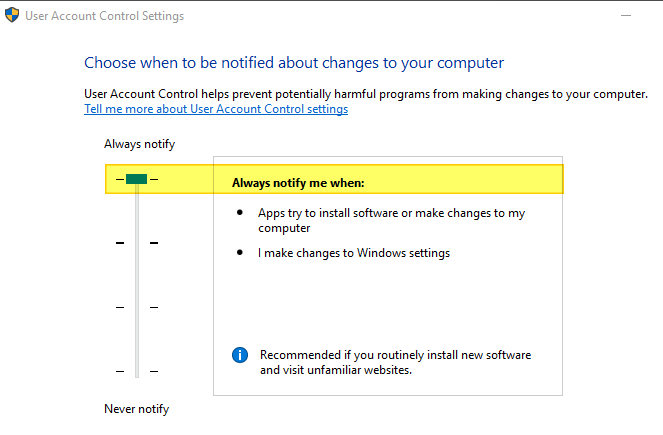
Task: Click the blue information icon
Action: pos(240,355)
